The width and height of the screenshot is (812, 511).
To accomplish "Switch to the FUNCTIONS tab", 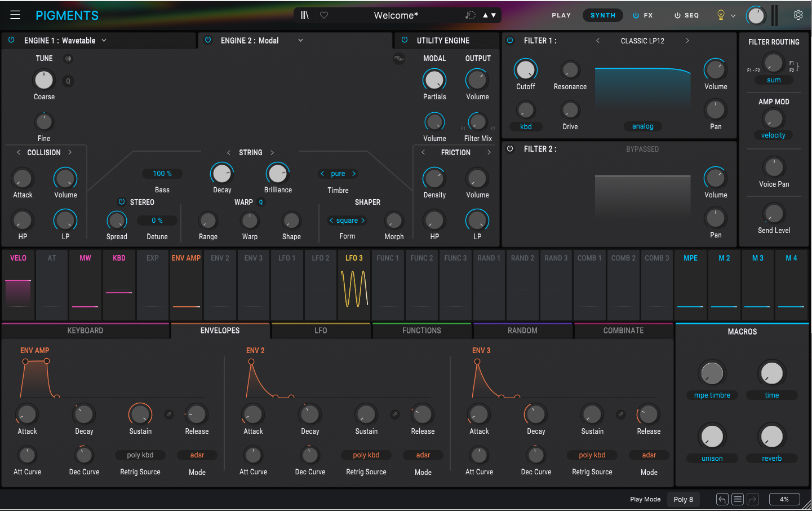I will (421, 331).
